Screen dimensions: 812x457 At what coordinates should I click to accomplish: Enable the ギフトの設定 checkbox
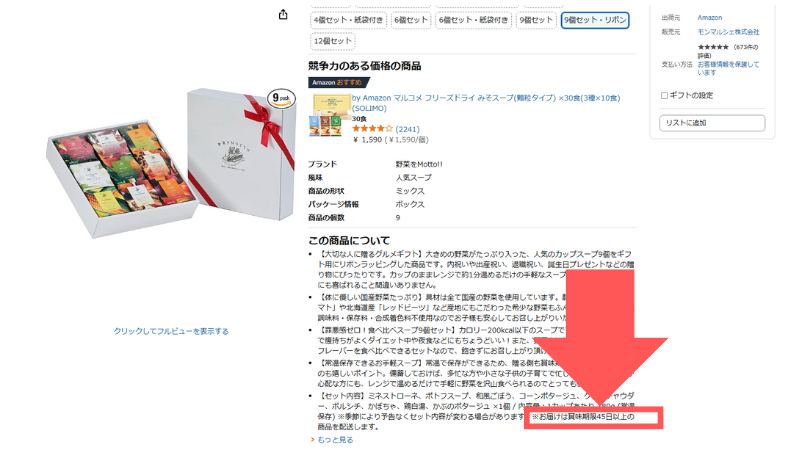coord(664,95)
